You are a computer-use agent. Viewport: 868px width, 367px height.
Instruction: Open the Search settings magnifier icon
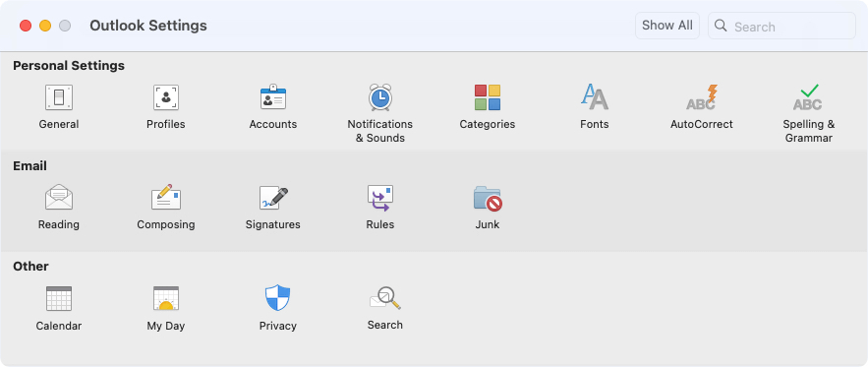point(385,298)
